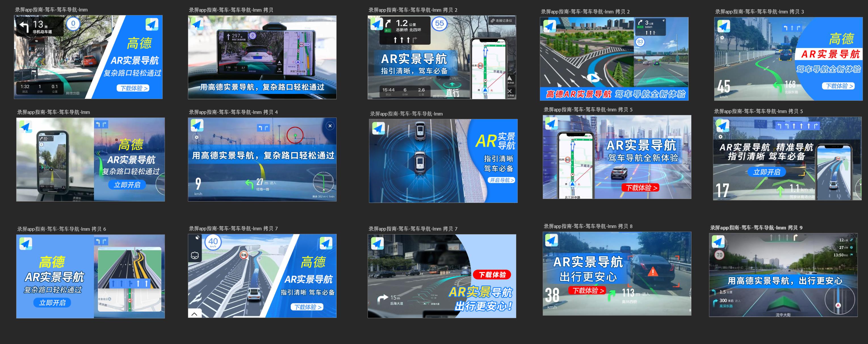Click the 下载体验 > button in the 3D overpass banner
This screenshot has width=868, height=344.
[x=307, y=307]
